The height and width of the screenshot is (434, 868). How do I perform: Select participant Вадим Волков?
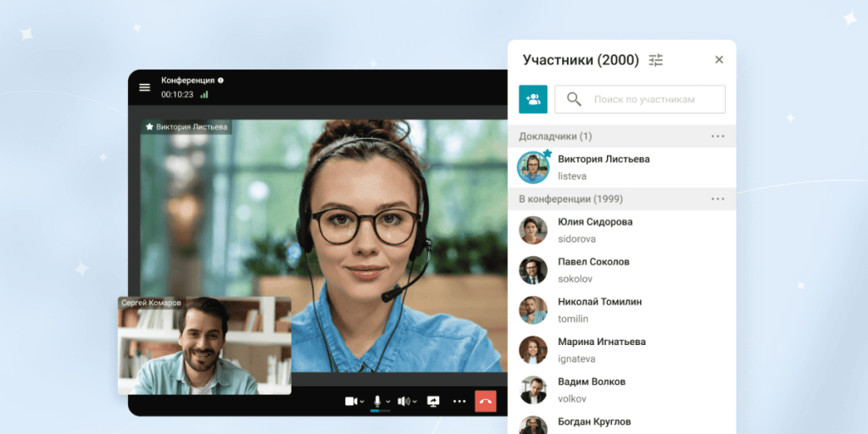coord(621,390)
